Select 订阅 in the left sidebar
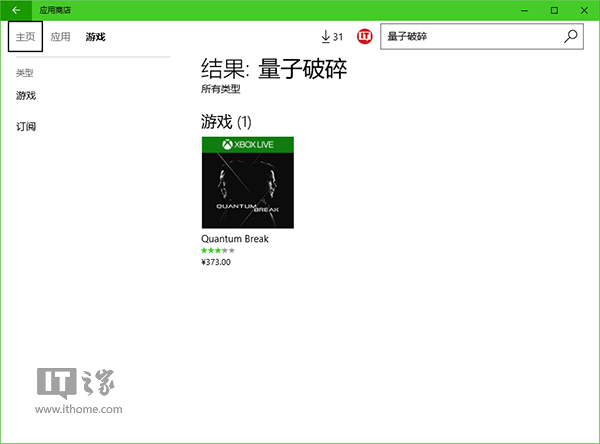Viewport: 600px width, 444px height. 26,127
